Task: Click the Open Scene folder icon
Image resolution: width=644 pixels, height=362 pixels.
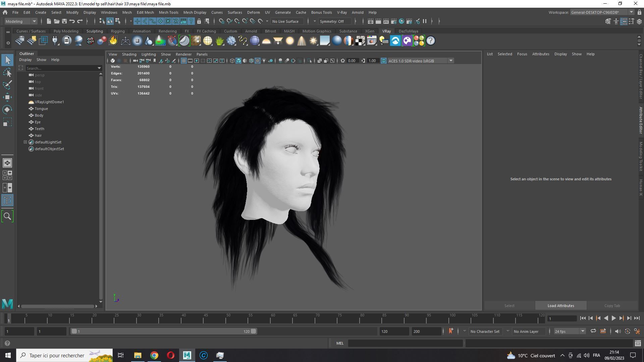Action: click(56, 21)
